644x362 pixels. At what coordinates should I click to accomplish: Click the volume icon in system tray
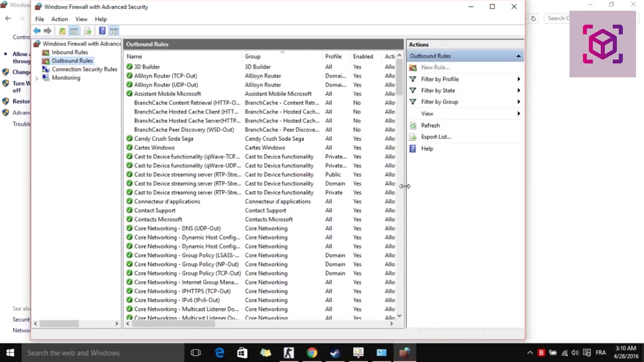coord(575,353)
